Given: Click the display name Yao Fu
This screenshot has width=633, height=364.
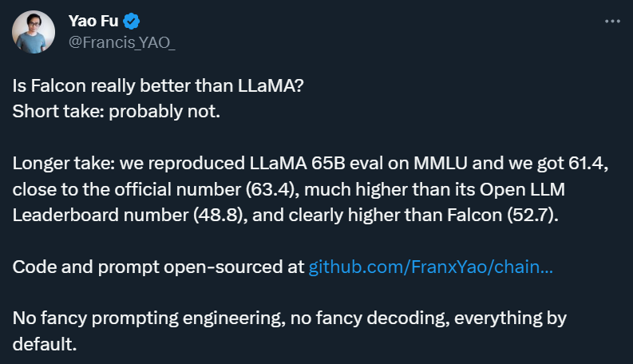Looking at the screenshot, I should pyautogui.click(x=93, y=21).
